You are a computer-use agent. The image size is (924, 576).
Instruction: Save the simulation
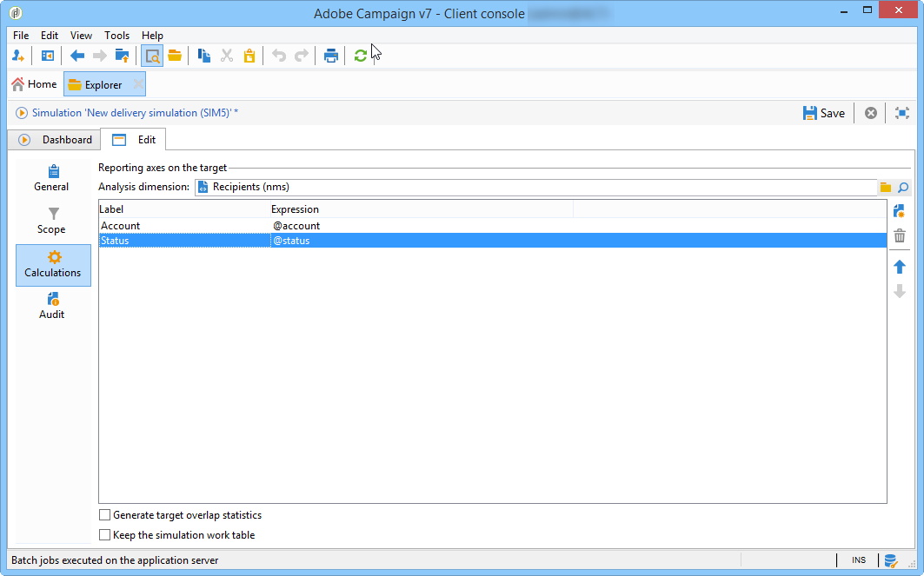pos(824,113)
